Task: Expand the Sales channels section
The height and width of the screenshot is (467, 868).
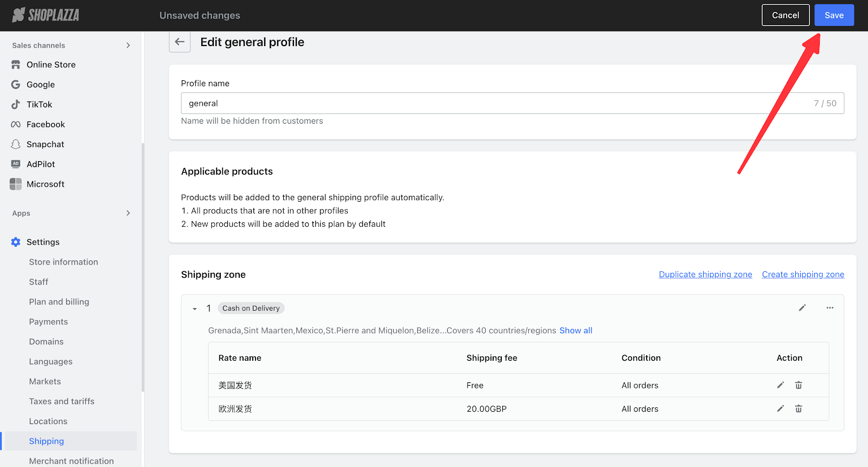Action: coord(128,46)
